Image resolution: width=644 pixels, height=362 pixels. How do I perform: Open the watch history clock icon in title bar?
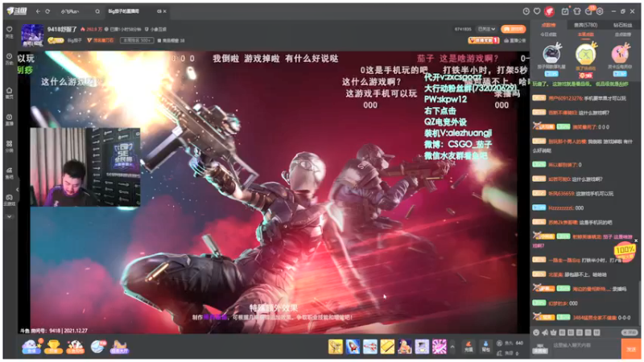526,11
